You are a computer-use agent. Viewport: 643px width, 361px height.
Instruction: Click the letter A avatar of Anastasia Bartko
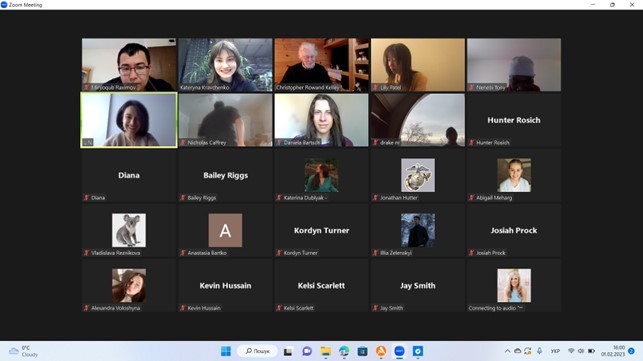pyautogui.click(x=225, y=230)
